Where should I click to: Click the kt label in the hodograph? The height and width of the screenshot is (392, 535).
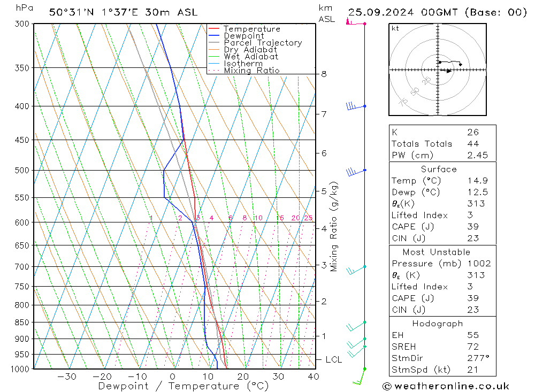coord(395,28)
